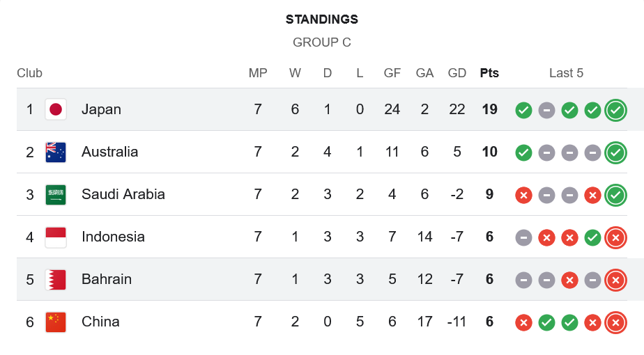Click the Last 5 column header
Image resolution: width=644 pixels, height=355 pixels.
click(x=566, y=73)
